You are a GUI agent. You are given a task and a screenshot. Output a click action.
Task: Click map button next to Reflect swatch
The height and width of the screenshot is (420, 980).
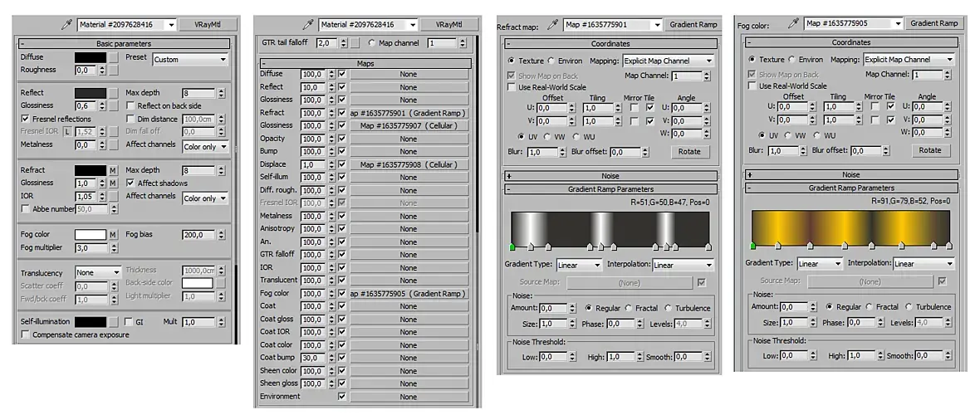tap(113, 93)
